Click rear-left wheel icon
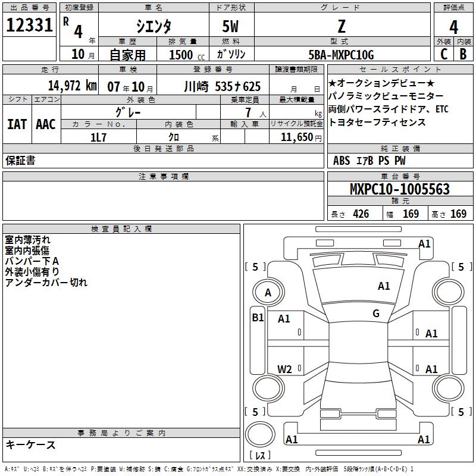 pos(269,389)
